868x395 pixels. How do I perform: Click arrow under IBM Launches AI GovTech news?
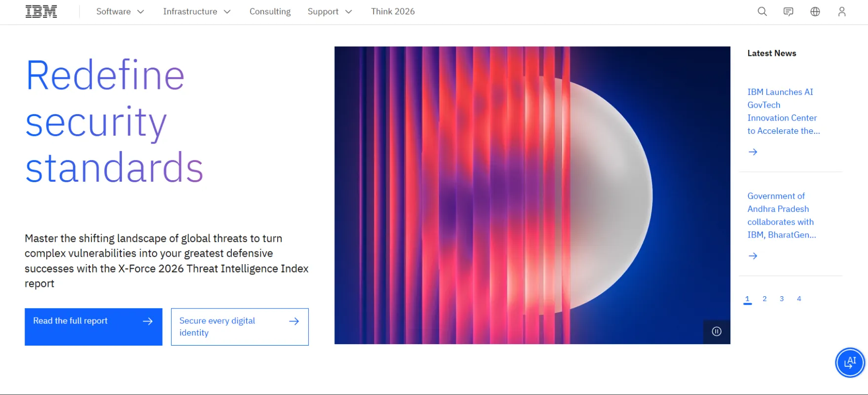click(753, 152)
